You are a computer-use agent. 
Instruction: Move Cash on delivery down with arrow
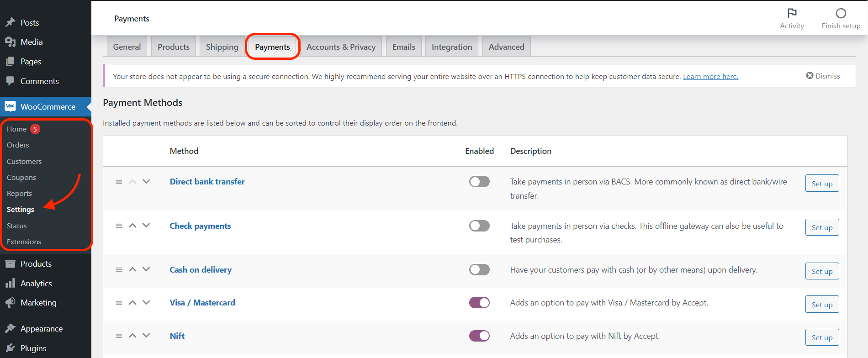click(146, 269)
